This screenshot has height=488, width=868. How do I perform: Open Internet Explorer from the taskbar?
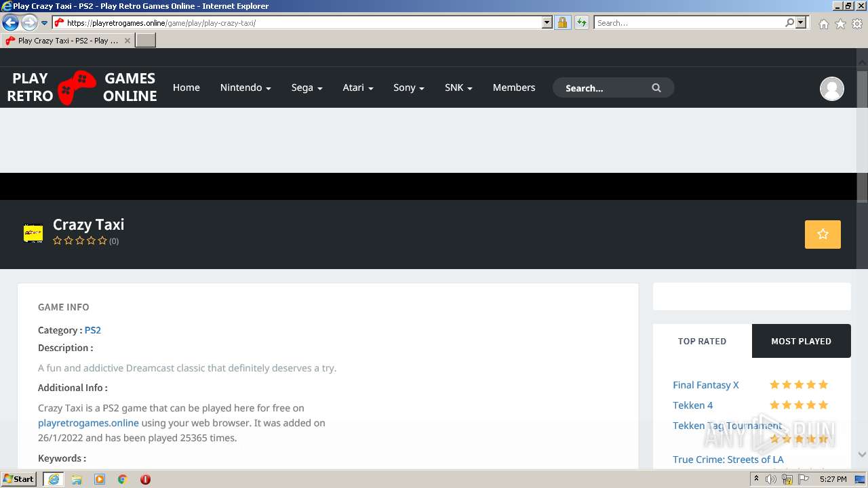point(54,479)
